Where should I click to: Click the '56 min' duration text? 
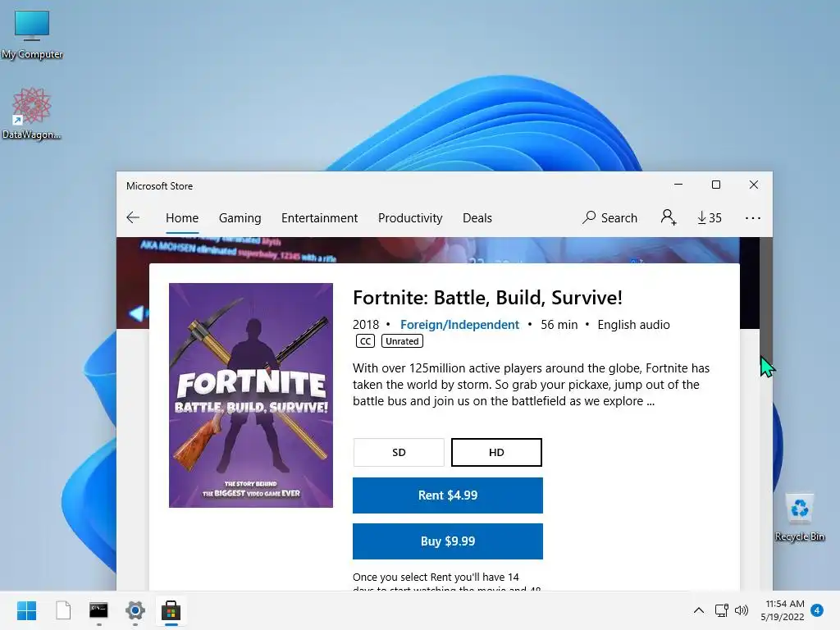click(559, 325)
